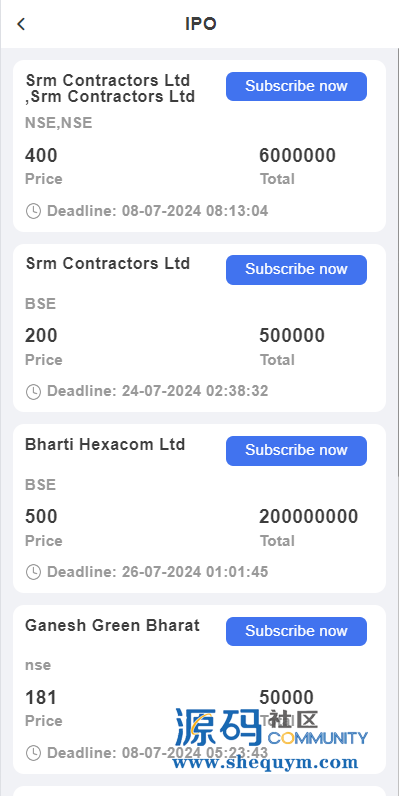399x796 pixels.
Task: Subscribe now to Srm Contractors BSE IPO
Action: pos(296,270)
